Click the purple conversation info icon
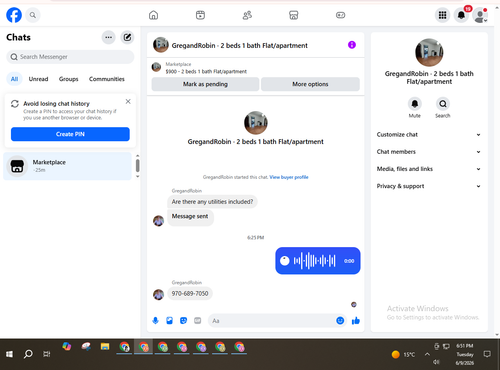The height and width of the screenshot is (370, 500). [x=352, y=45]
